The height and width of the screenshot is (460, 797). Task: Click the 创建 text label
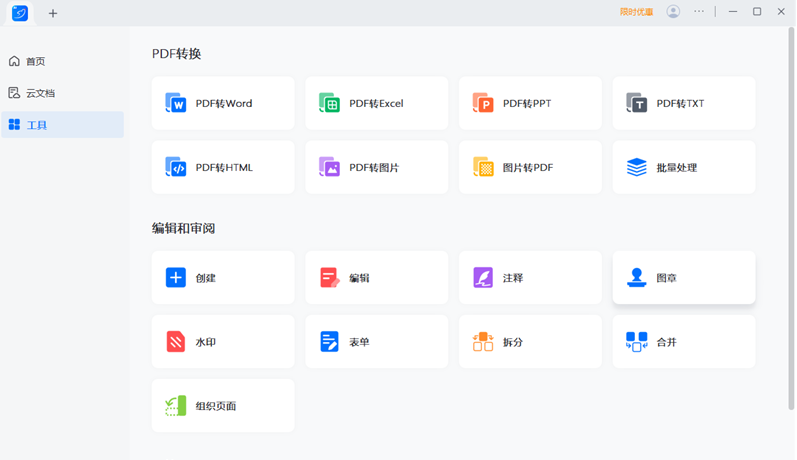206,278
